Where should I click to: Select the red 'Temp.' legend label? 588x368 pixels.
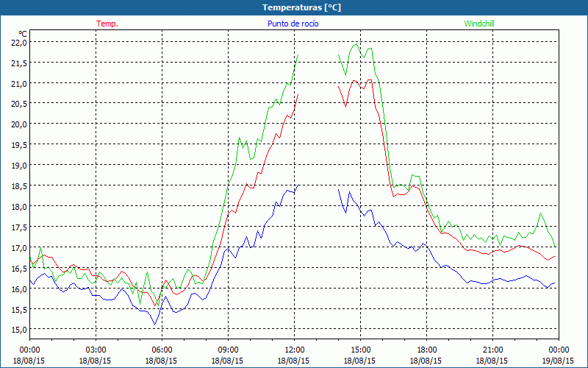click(x=107, y=24)
